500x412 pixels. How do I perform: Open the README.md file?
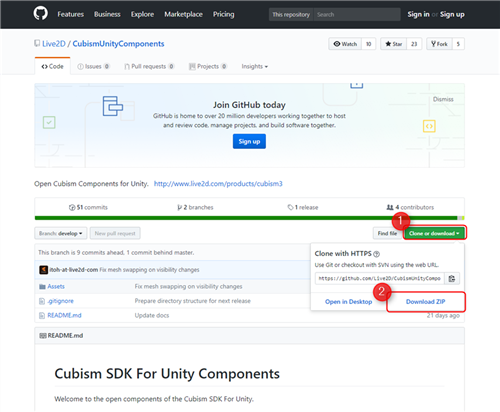click(x=64, y=315)
